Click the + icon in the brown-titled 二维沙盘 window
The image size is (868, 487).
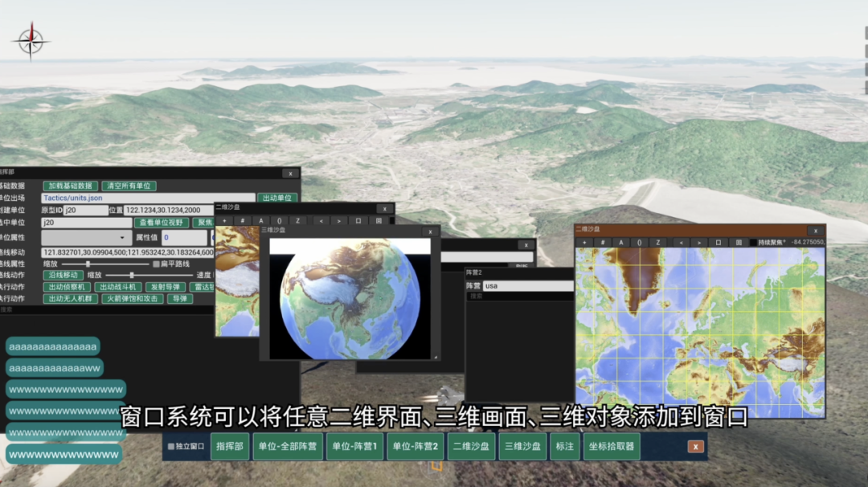(x=584, y=243)
